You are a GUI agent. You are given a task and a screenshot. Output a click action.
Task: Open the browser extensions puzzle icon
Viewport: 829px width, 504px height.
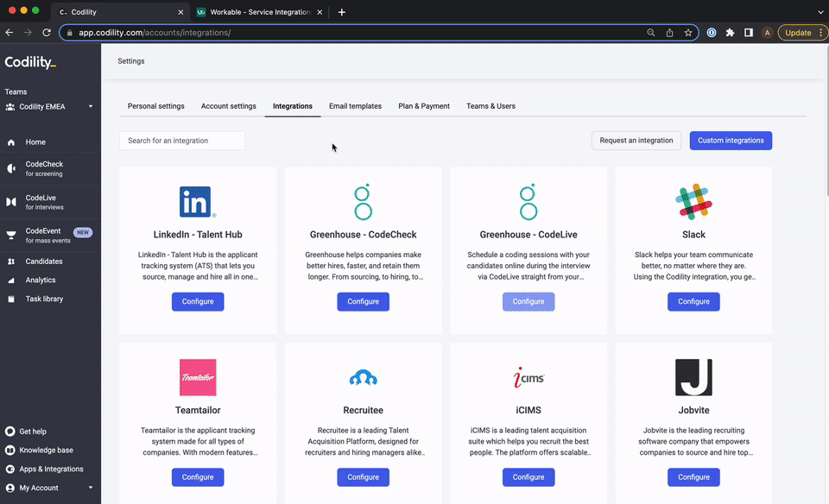click(x=731, y=33)
